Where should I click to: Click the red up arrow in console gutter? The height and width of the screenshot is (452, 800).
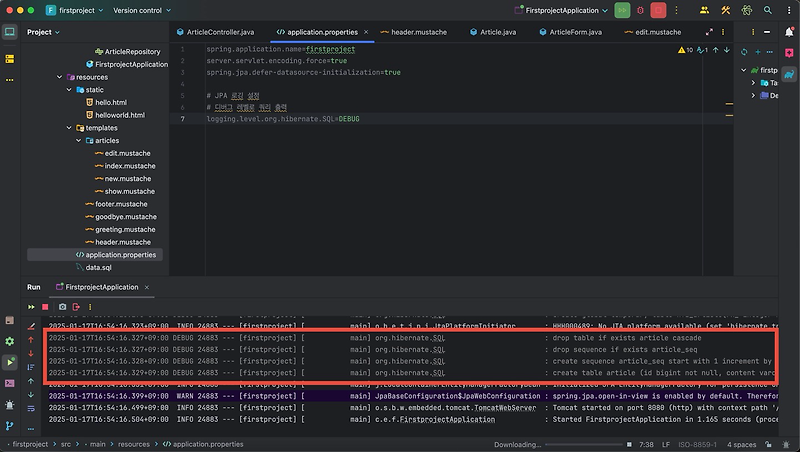[x=31, y=340]
